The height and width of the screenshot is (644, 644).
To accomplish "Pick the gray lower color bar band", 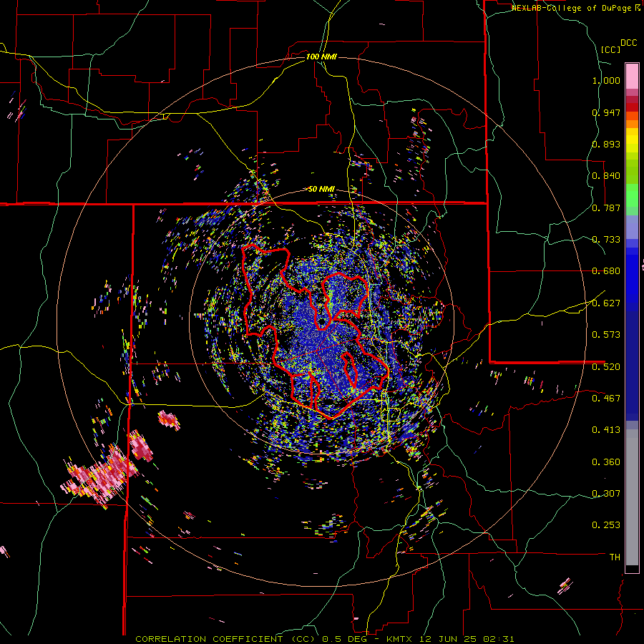I will pos(632,497).
